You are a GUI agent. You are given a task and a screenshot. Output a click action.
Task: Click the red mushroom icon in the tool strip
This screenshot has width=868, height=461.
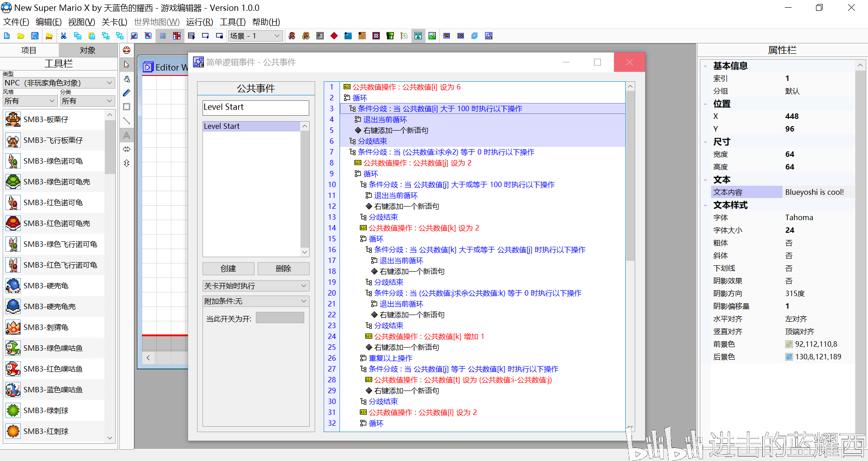127,50
